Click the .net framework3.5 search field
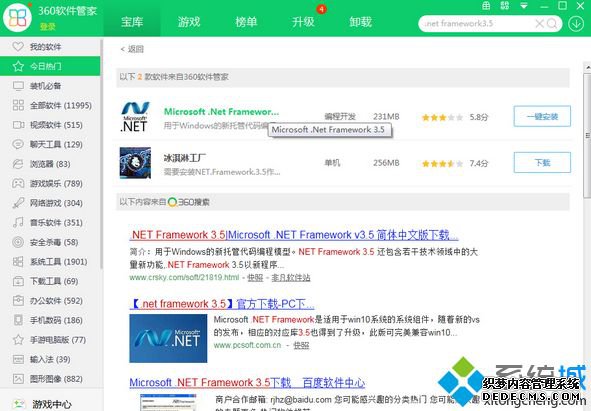This screenshot has height=411, width=591. pyautogui.click(x=478, y=23)
